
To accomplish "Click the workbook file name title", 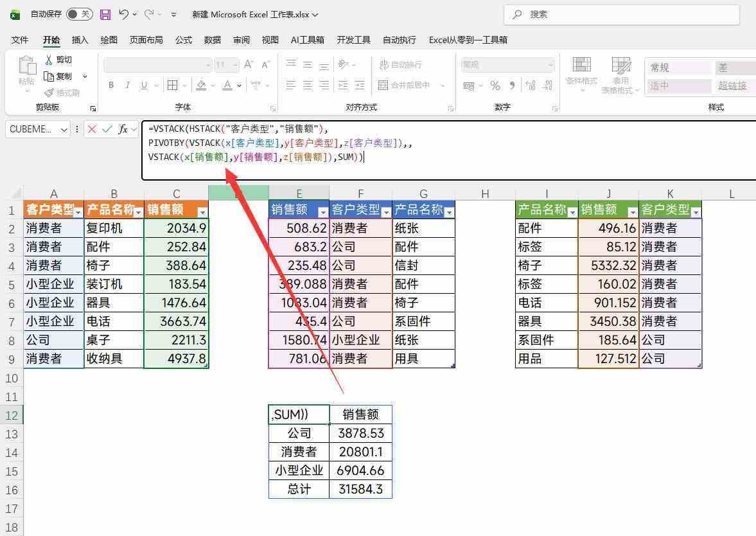I will point(255,15).
